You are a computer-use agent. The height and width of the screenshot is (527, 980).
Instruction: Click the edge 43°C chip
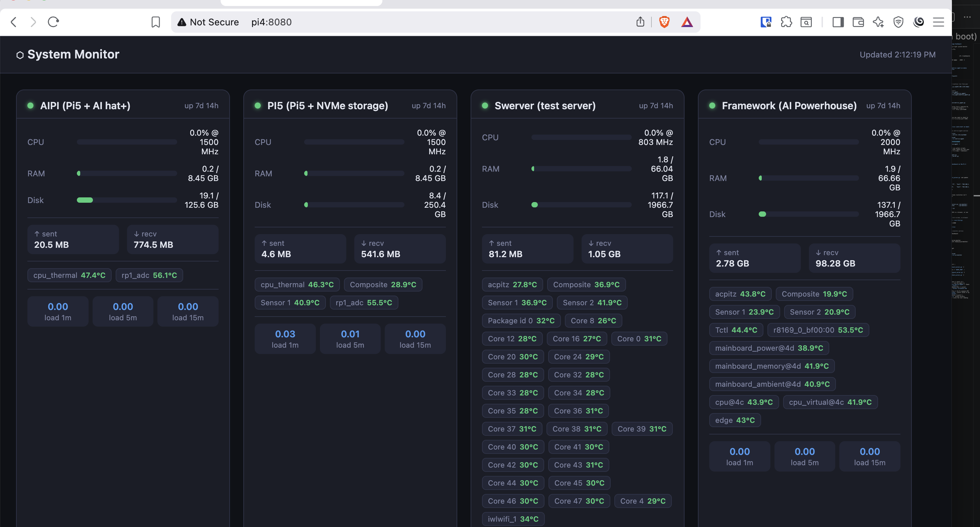[x=735, y=420]
